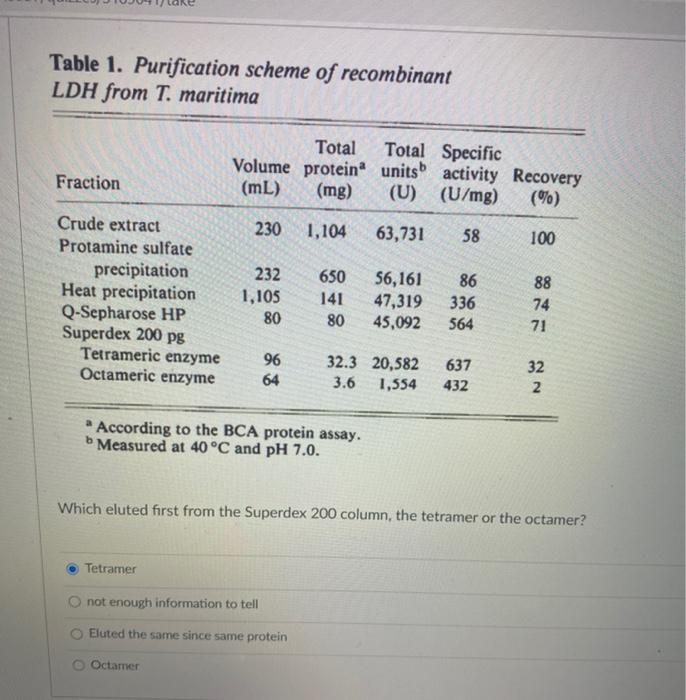686x700 pixels.
Task: Click the Tetrameric enzyme row label
Action: [150, 356]
